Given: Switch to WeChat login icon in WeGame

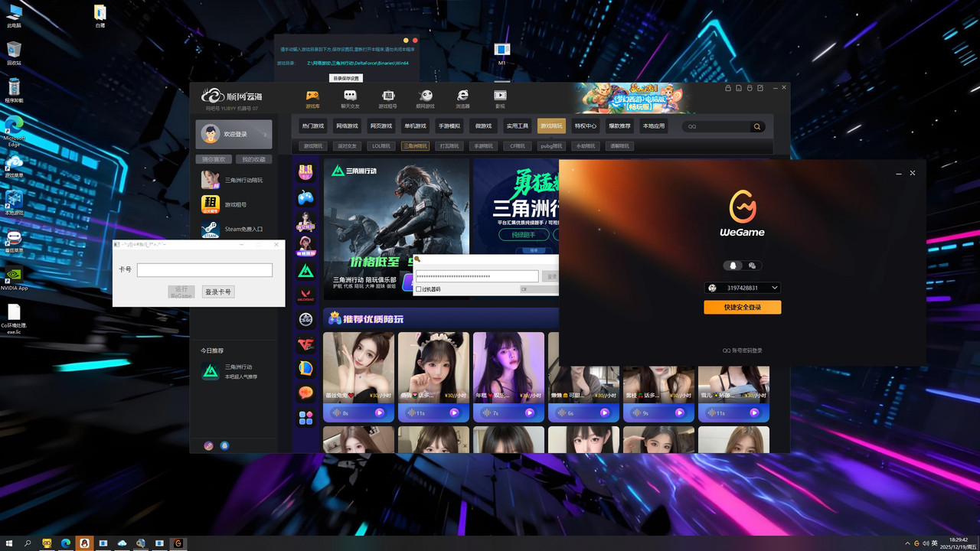Looking at the screenshot, I should (752, 266).
